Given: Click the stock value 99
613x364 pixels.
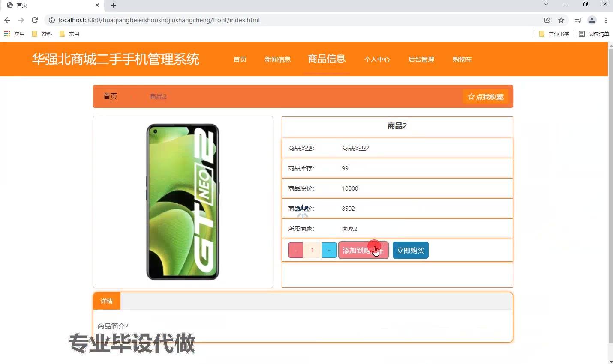Looking at the screenshot, I should coord(345,168).
